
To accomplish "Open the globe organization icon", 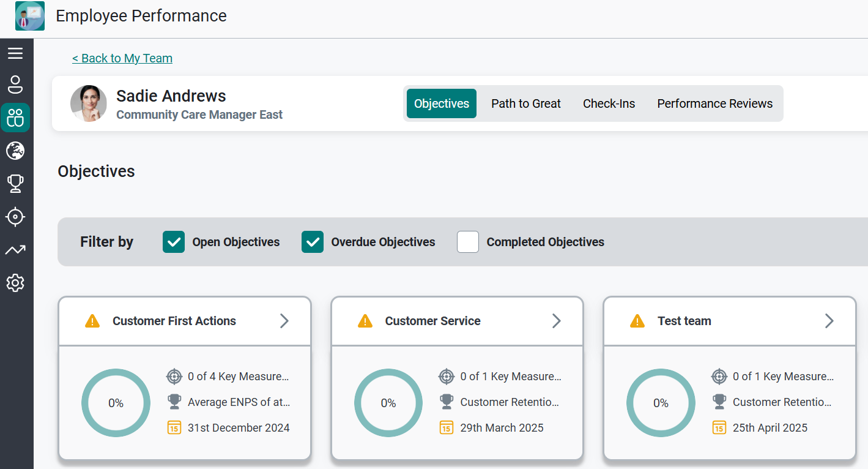I will point(15,151).
